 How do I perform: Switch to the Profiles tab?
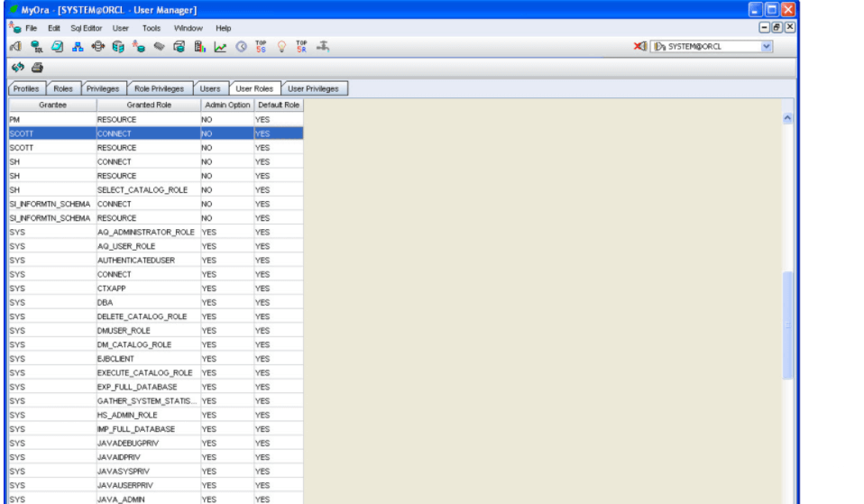click(26, 88)
